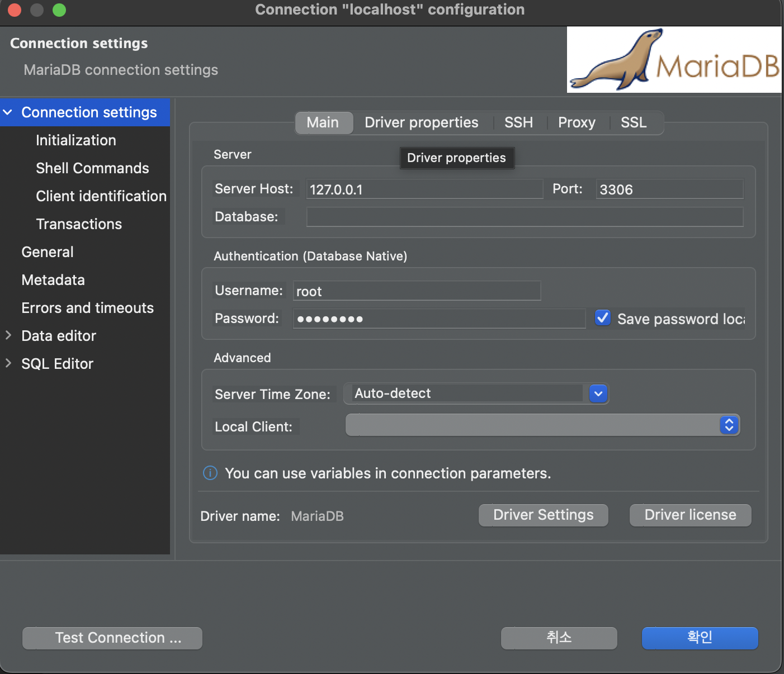Switch to the Driver properties tab
The height and width of the screenshot is (674, 784).
click(x=422, y=123)
